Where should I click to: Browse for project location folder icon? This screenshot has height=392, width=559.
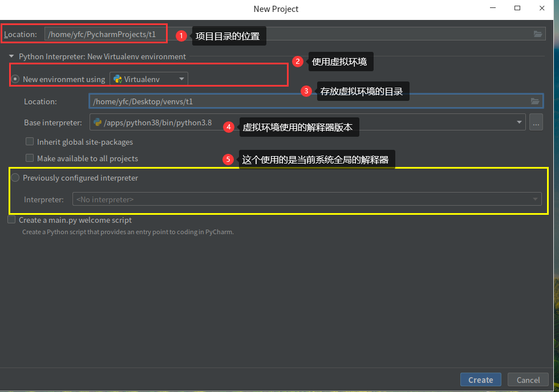537,34
